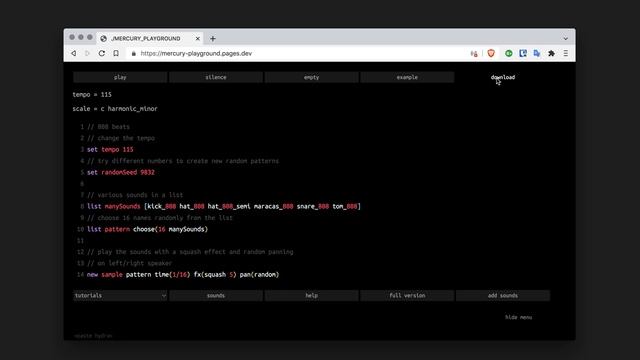Click the '// 808 beats' comment line
The width and height of the screenshot is (640, 360).
pyautogui.click(x=108, y=127)
